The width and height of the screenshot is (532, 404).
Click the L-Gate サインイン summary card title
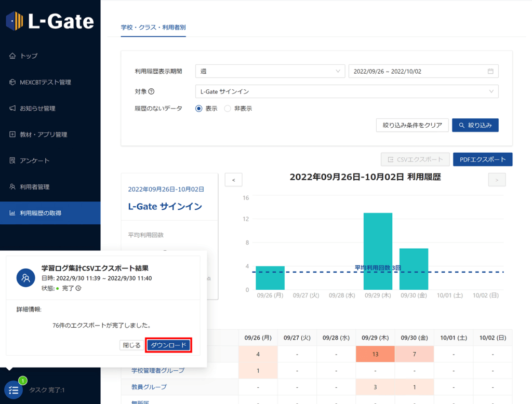(165, 207)
